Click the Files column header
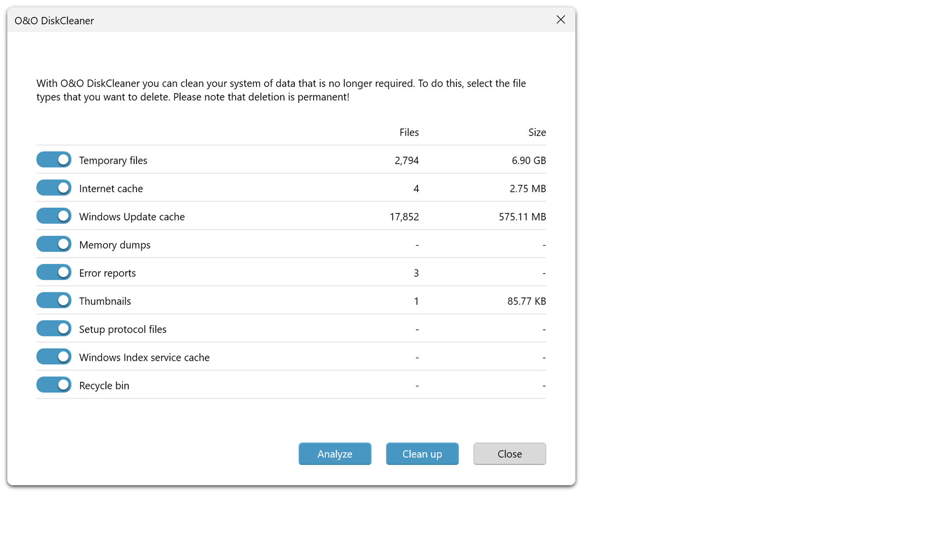951x560 pixels. 408,132
